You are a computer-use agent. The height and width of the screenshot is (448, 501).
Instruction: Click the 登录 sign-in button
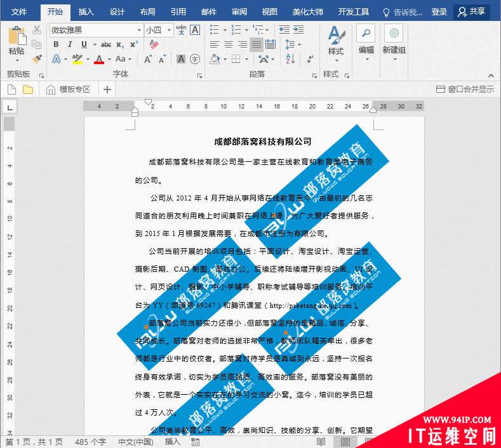(x=439, y=12)
